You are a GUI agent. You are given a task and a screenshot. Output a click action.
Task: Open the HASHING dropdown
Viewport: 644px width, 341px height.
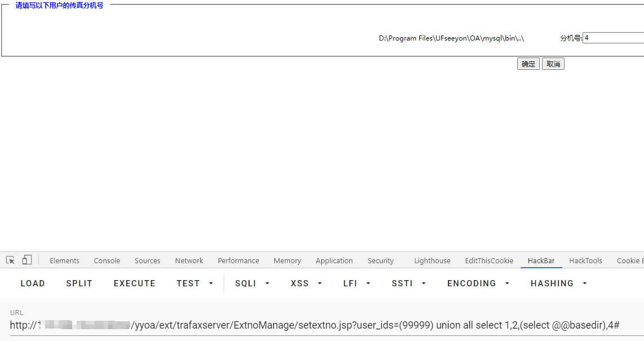(x=558, y=284)
